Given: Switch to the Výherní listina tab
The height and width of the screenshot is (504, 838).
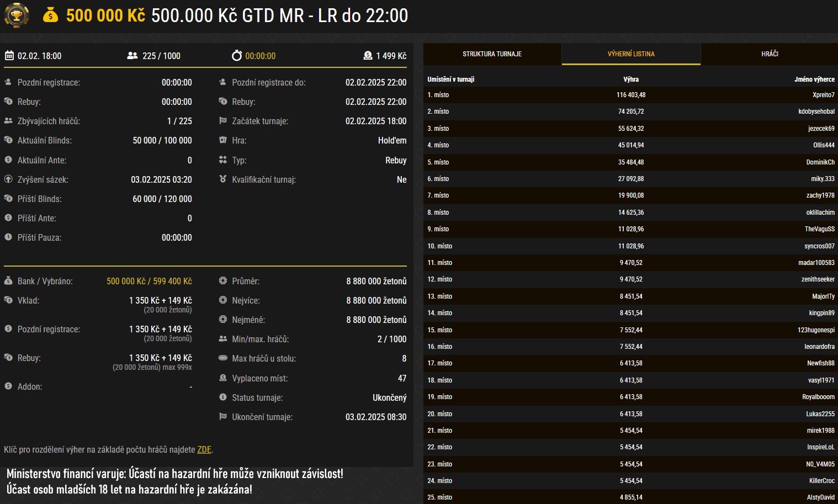Looking at the screenshot, I should (631, 54).
